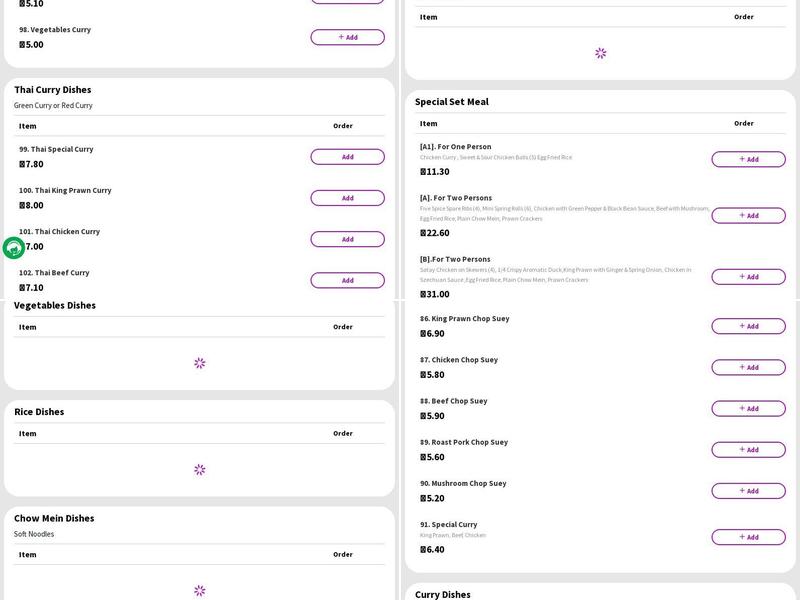This screenshot has width=800, height=600.
Task: Add item 91 Special Curry
Action: pos(748,537)
